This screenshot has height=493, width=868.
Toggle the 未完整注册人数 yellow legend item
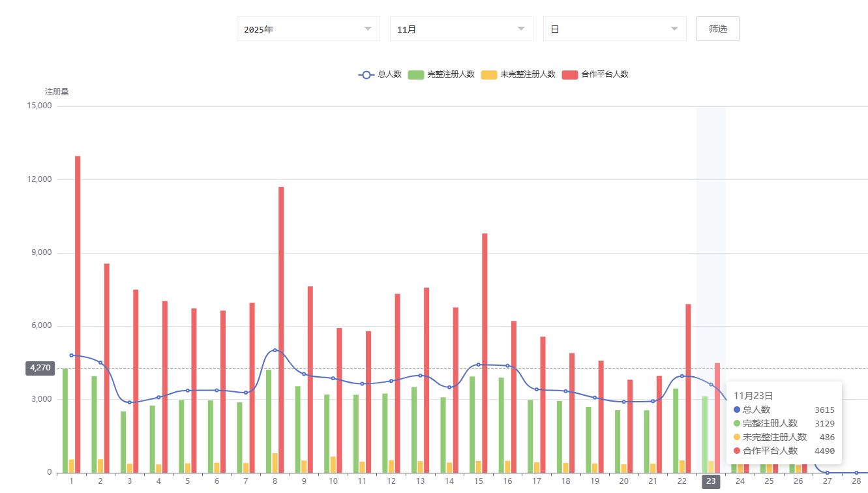tap(518, 74)
